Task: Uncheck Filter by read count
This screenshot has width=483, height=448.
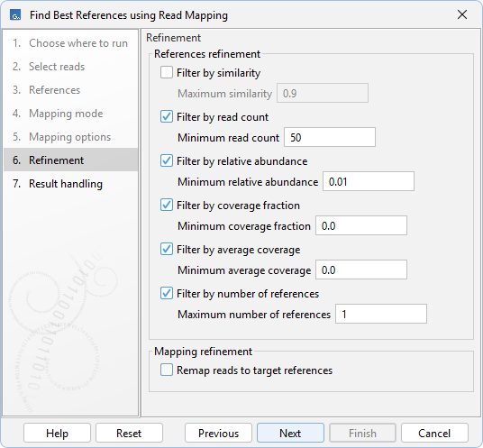Action: [x=167, y=117]
